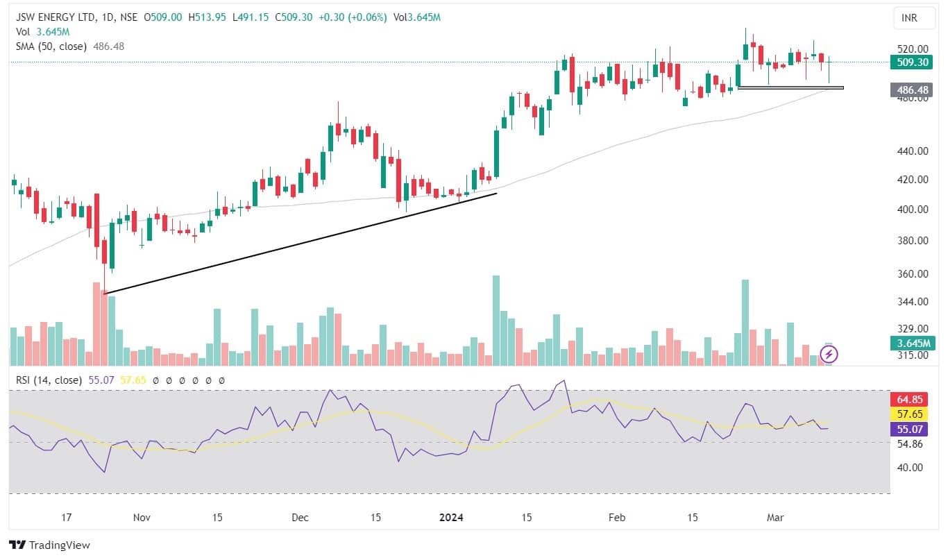Click the TradingView logo at bottom left
The width and height of the screenshot is (948, 560).
tap(49, 545)
